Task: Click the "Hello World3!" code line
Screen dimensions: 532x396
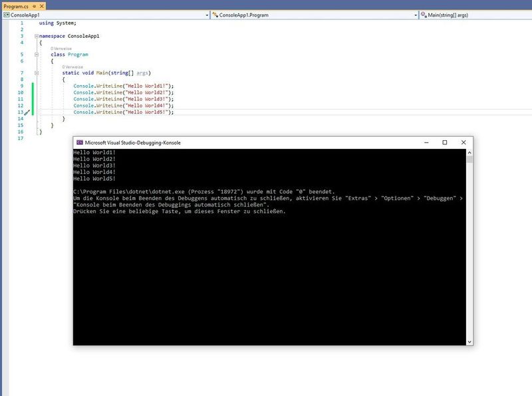Action: pos(124,99)
